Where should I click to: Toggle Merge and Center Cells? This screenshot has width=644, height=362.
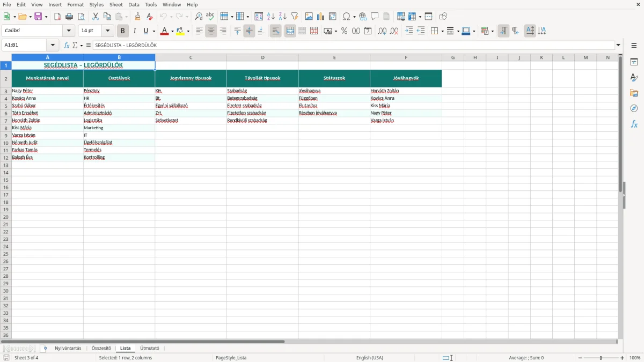[x=290, y=31]
